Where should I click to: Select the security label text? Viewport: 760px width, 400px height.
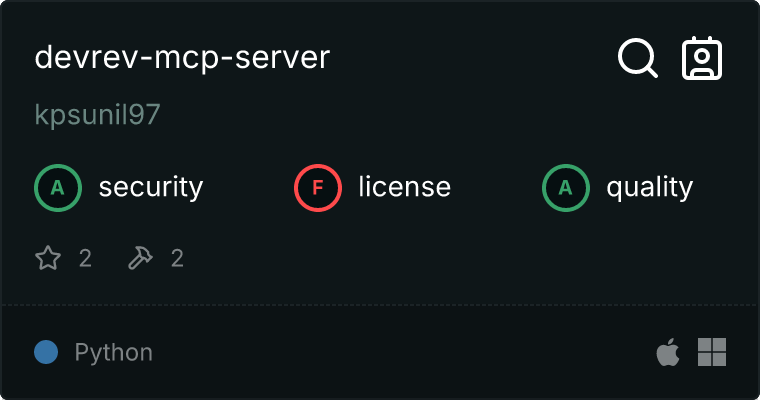click(x=150, y=187)
